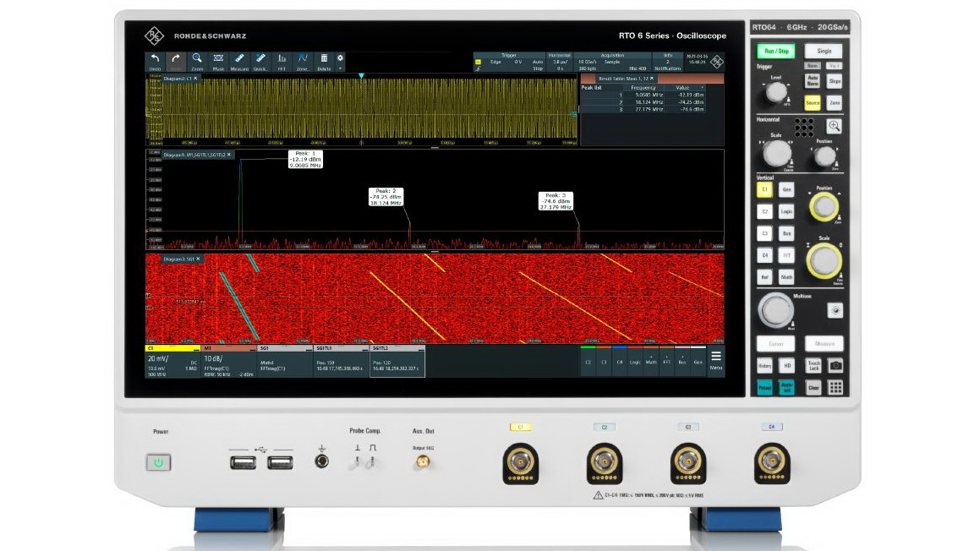Expand the toolbar overflow arrow
The image size is (980, 551).
(x=340, y=68)
